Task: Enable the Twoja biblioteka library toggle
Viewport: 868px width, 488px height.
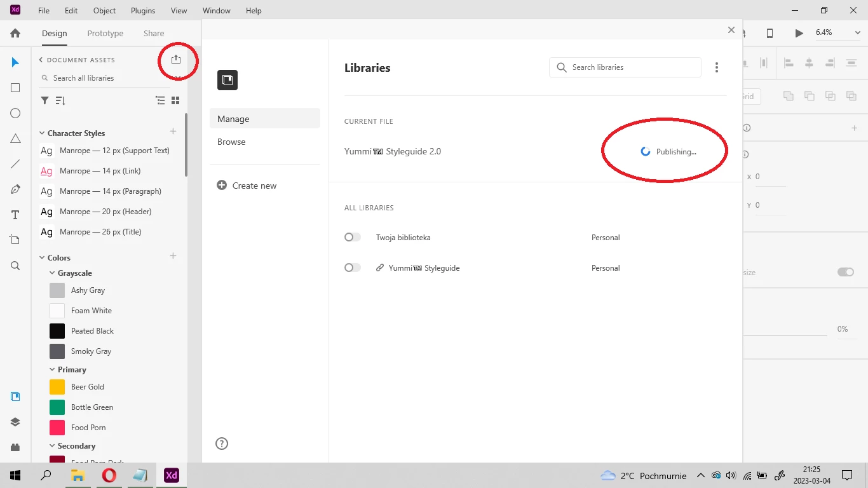Action: point(352,237)
